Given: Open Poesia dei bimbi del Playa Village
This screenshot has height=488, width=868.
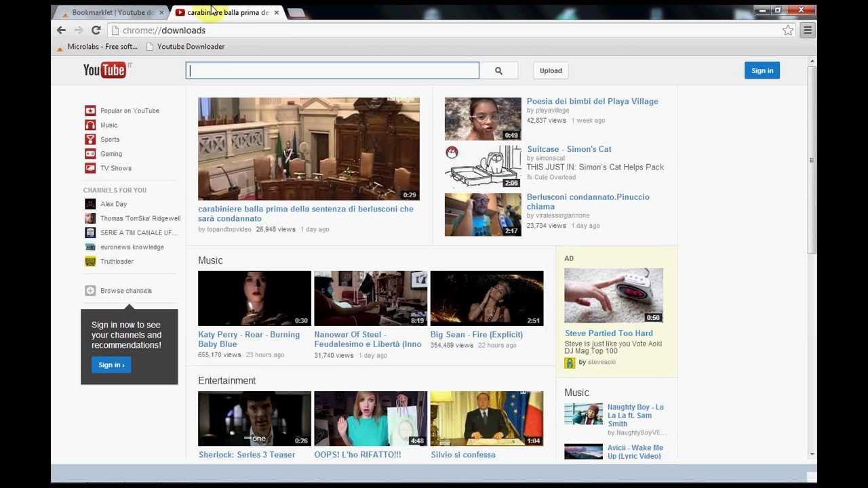Looking at the screenshot, I should coord(593,102).
